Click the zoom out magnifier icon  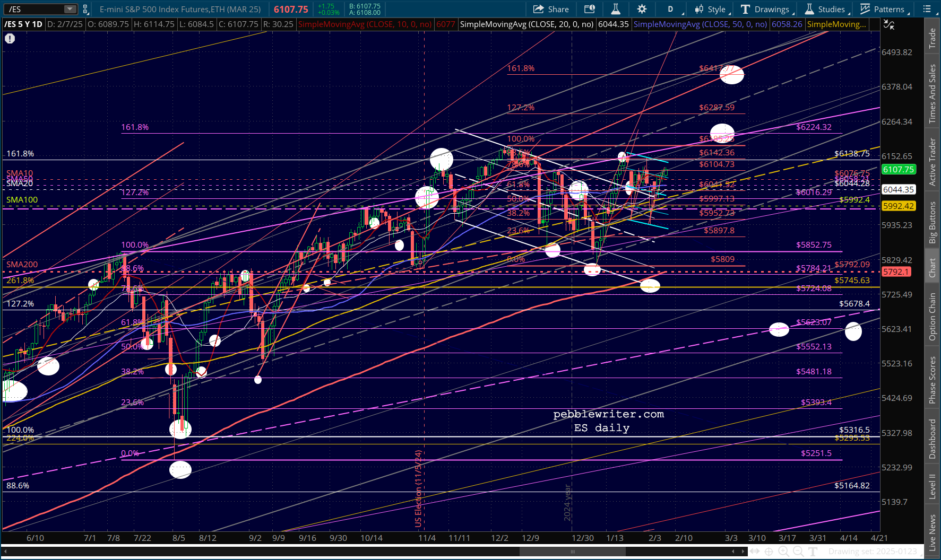tap(798, 552)
